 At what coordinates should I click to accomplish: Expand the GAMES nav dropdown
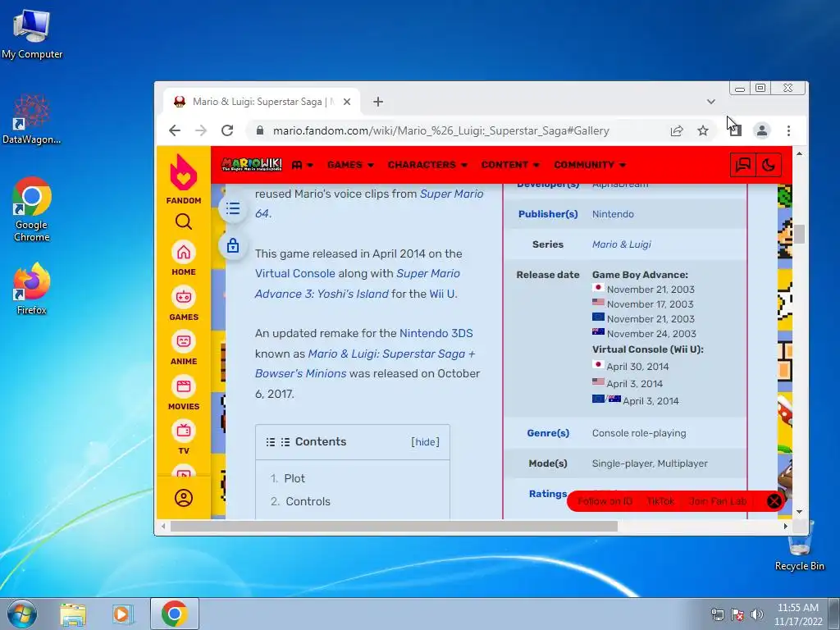point(350,165)
